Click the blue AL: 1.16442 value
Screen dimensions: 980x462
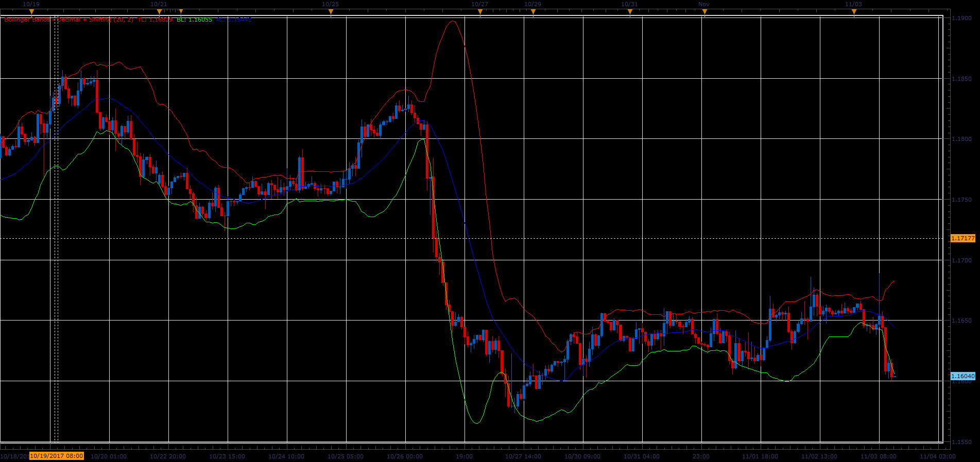tap(234, 20)
